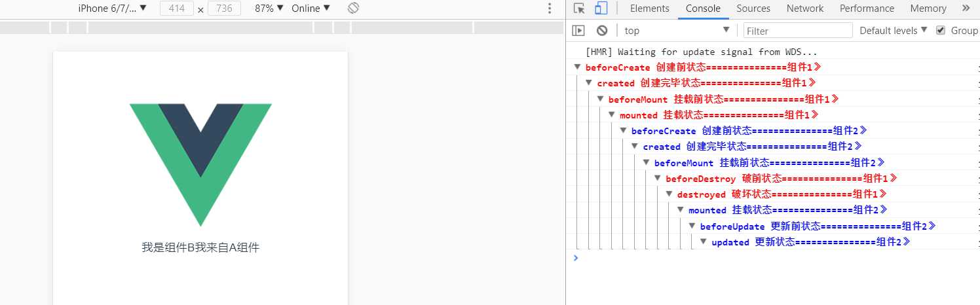
Task: Open the Online throttling dropdown
Action: 311,9
